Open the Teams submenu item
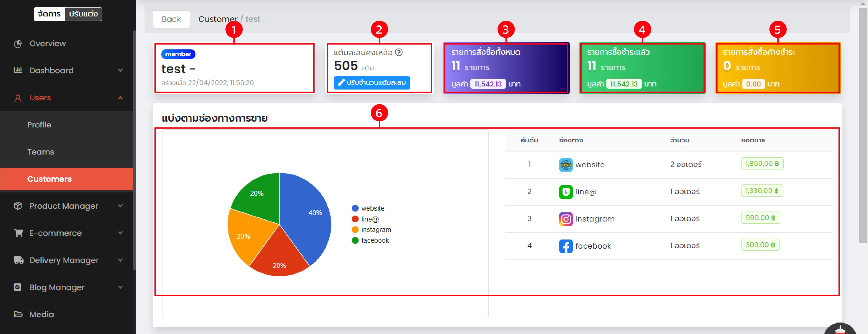 (67, 152)
